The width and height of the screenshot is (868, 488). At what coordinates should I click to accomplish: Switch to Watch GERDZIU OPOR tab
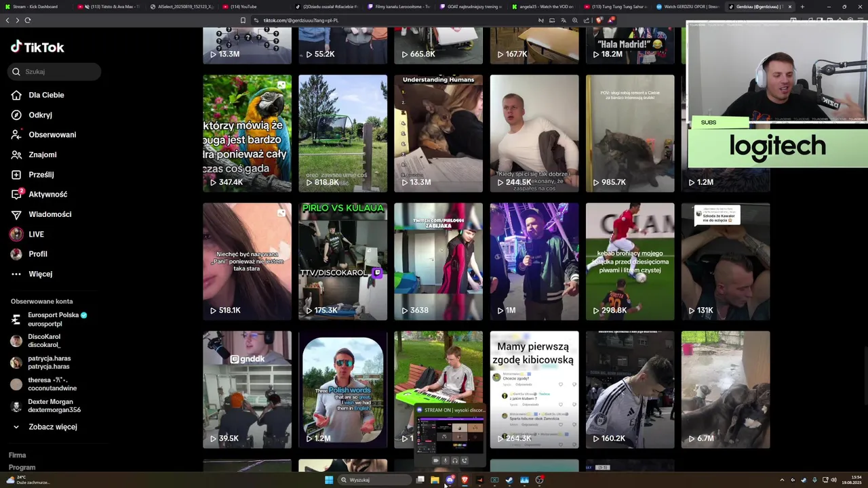tap(689, 6)
